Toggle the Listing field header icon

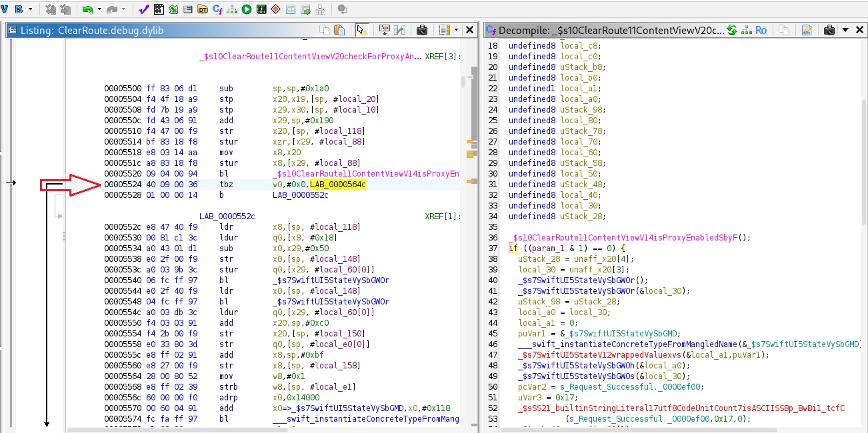(x=384, y=30)
